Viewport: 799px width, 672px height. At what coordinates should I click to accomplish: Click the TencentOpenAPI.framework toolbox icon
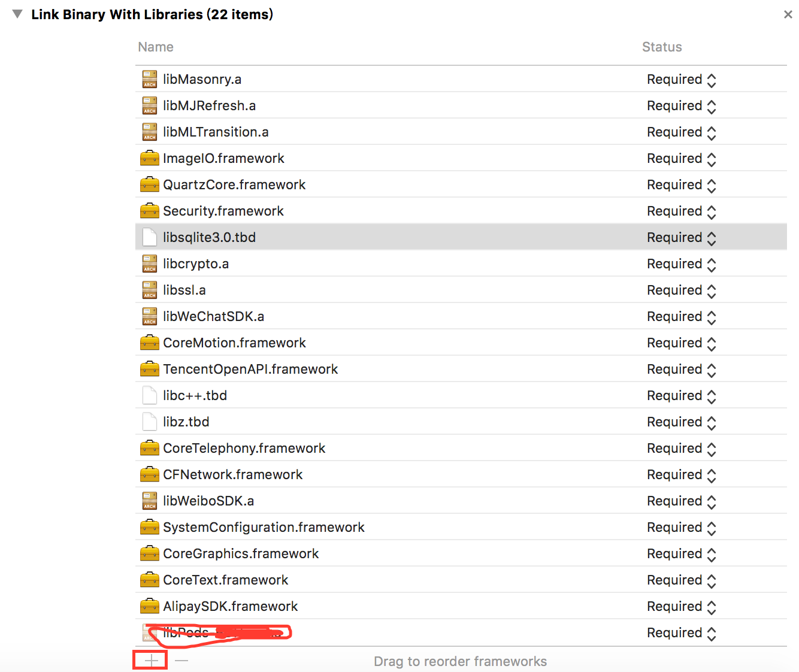click(150, 369)
